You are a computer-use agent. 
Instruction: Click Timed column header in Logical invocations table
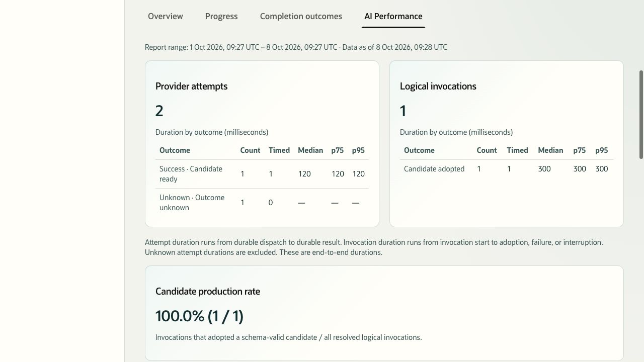517,150
